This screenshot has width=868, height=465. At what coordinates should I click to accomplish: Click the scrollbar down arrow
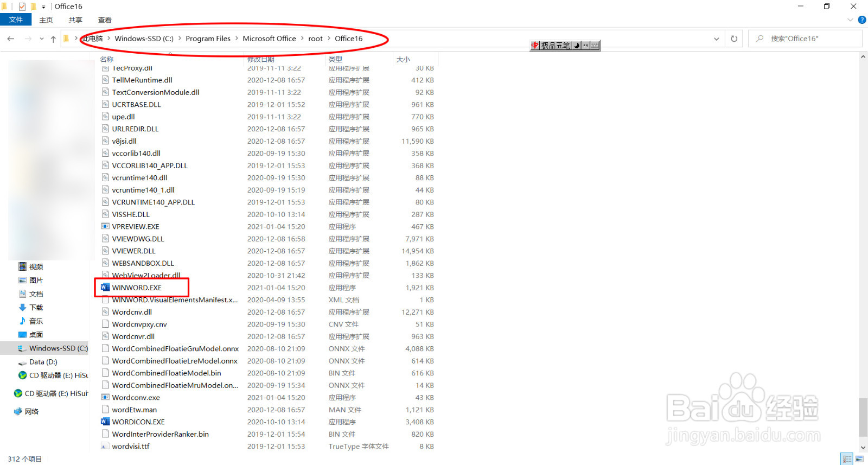point(863,448)
